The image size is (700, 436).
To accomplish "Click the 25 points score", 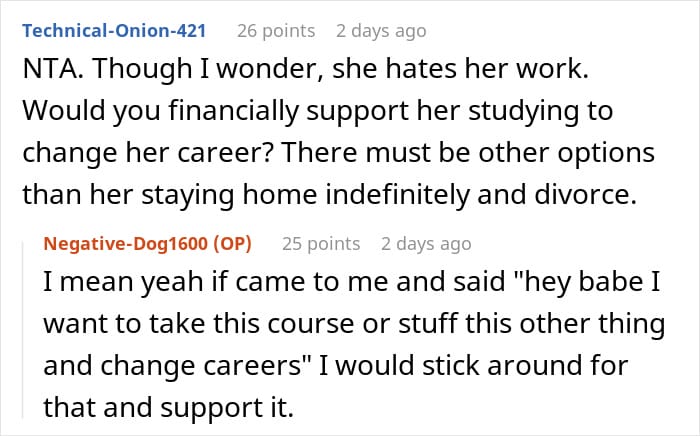I will [x=321, y=244].
